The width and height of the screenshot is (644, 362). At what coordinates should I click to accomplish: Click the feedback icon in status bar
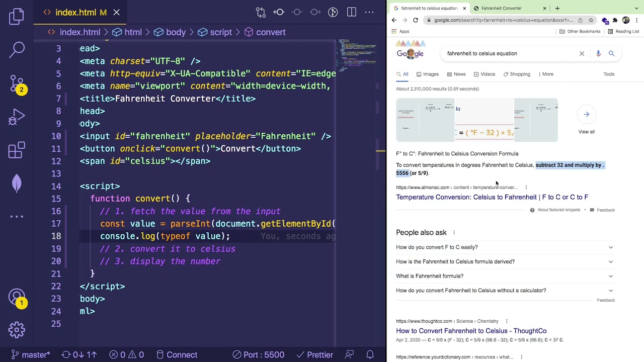[x=349, y=354]
